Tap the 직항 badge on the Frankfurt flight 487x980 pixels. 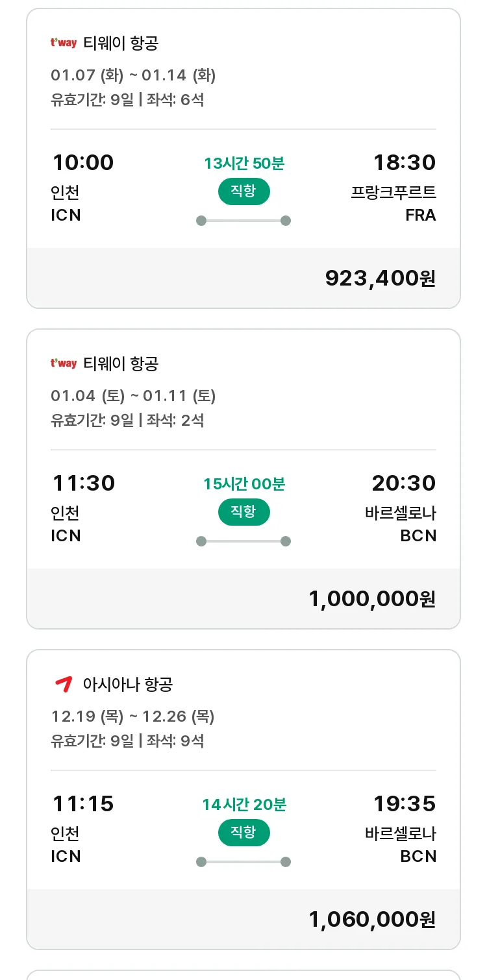coord(243,191)
